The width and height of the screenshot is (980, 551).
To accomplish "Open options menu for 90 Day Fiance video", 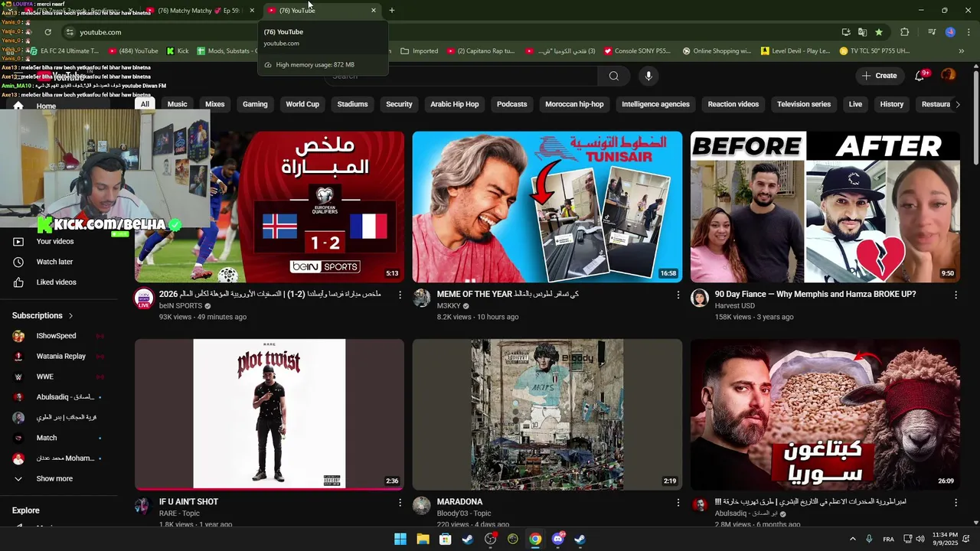I will [955, 295].
